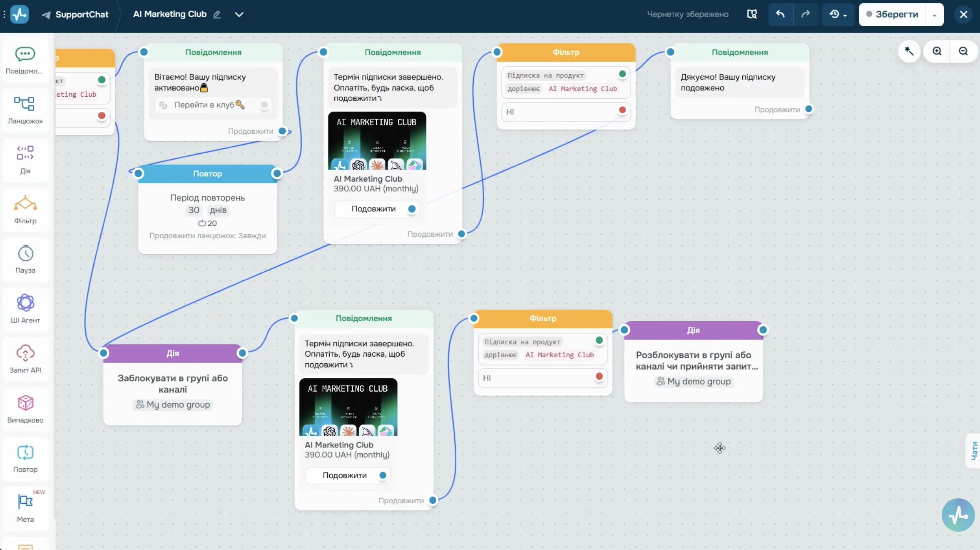
Task: Click the lower filter's Підписка на продукт condition
Action: click(x=543, y=348)
